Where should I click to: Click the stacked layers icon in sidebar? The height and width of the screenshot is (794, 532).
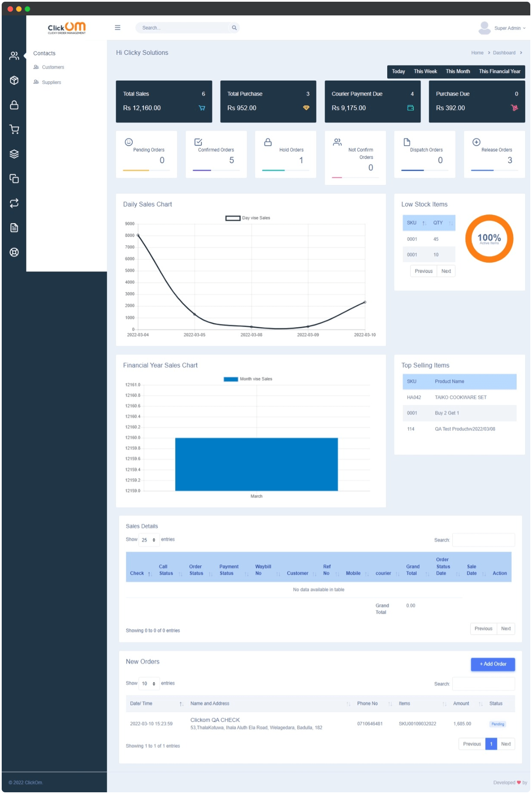coord(14,154)
